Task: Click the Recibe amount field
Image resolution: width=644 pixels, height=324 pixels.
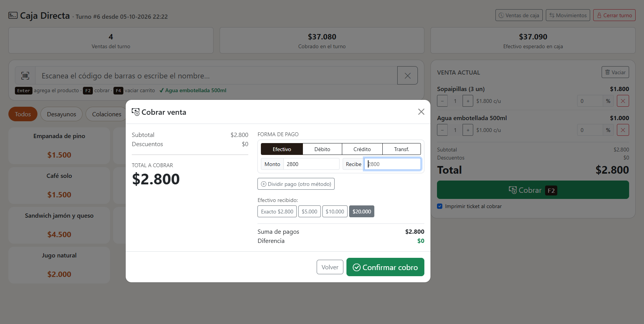Action: coord(393,164)
